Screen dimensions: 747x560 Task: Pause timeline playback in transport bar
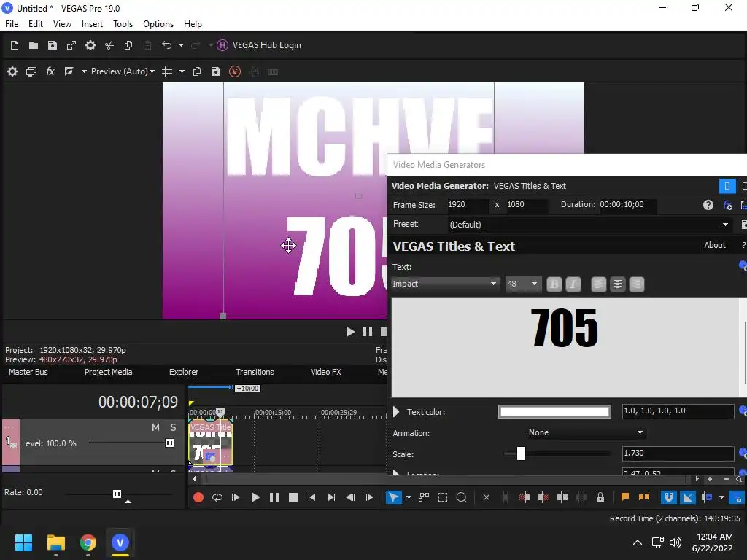pyautogui.click(x=274, y=497)
